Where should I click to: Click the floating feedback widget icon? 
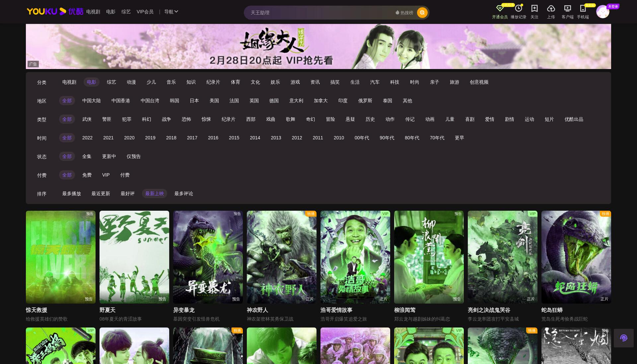pos(624,338)
